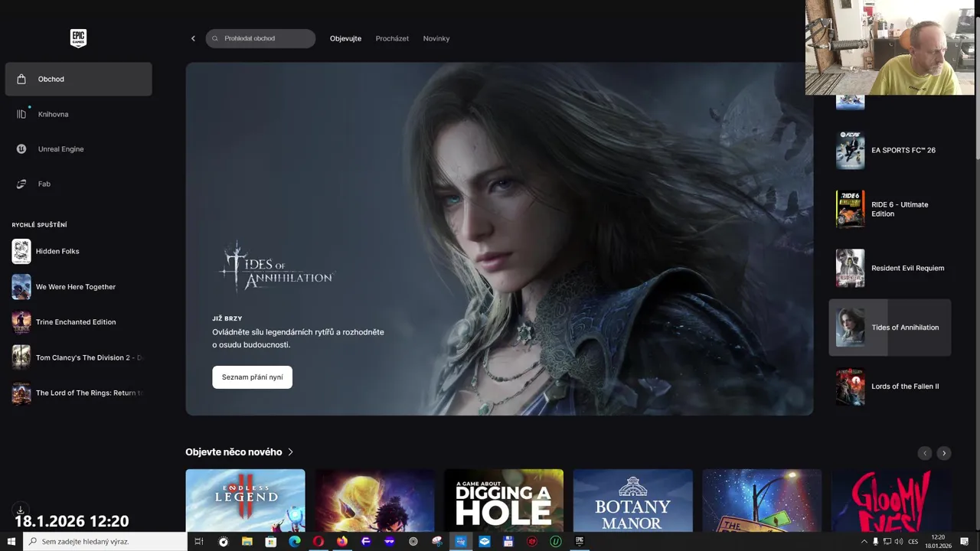Switch to the Objevujte tab
This screenshot has height=551, width=980.
[345, 38]
